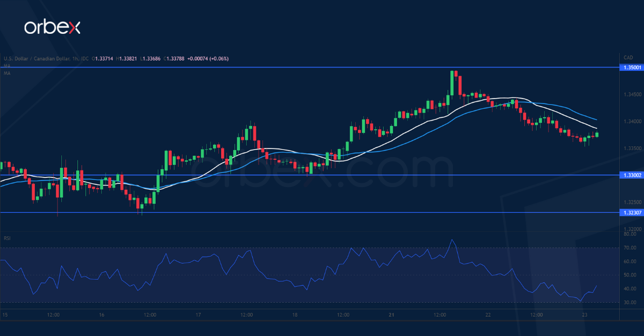The height and width of the screenshot is (336, 644).
Task: Click the open value O1.33714
Action: coord(102,59)
